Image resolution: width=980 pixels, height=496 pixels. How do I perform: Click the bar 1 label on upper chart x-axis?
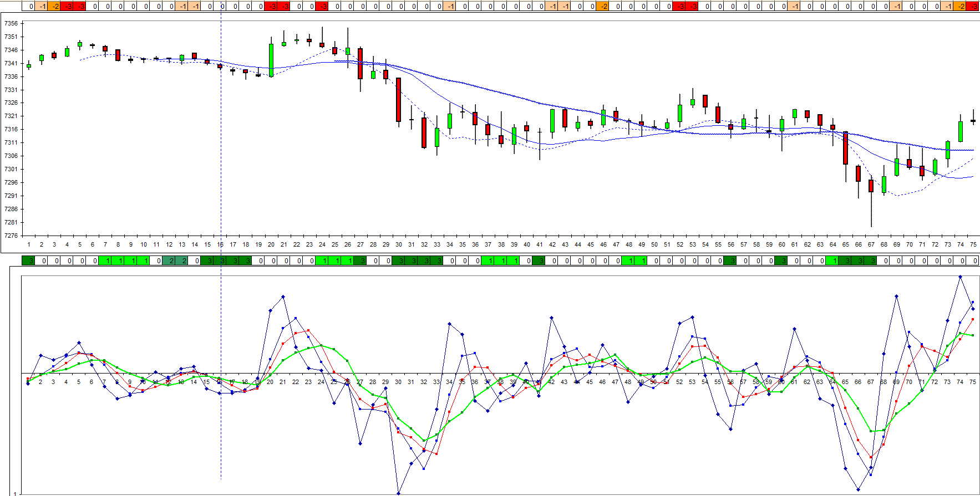coord(28,244)
